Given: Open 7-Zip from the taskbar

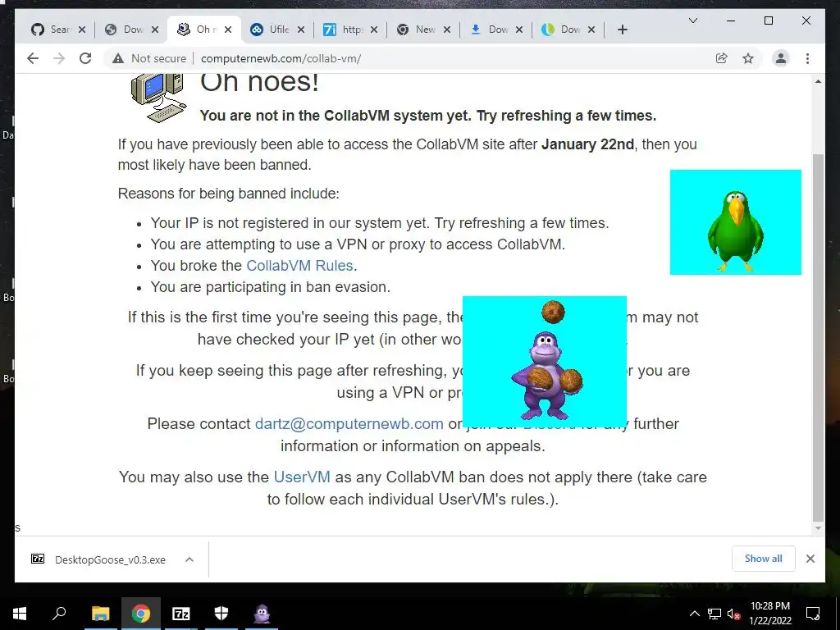Looking at the screenshot, I should [181, 614].
